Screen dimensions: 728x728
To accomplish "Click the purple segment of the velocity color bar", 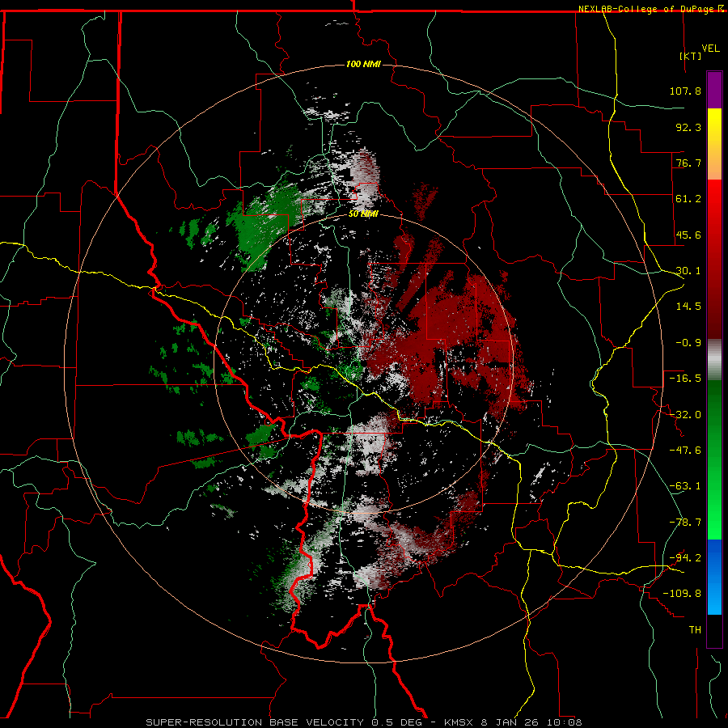I will click(714, 91).
